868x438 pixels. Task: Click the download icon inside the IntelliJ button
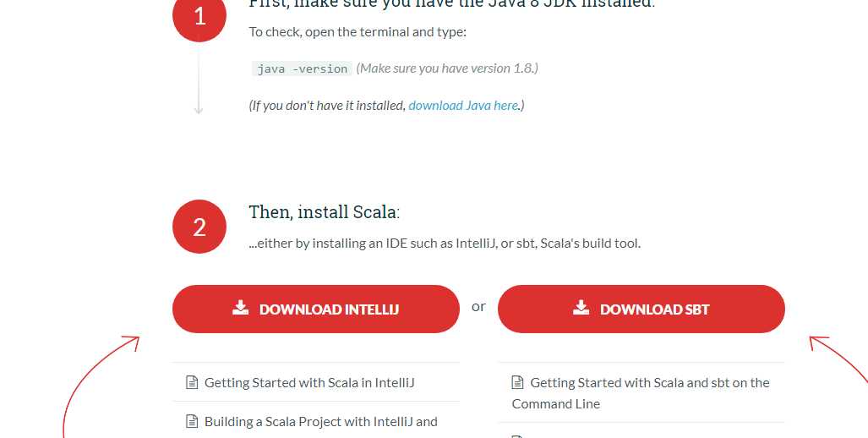pyautogui.click(x=241, y=308)
